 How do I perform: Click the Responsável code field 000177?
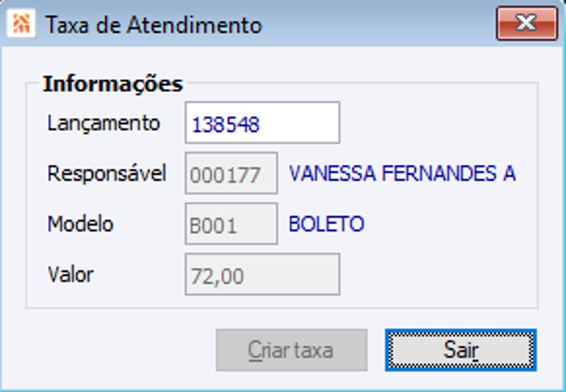pos(231,174)
